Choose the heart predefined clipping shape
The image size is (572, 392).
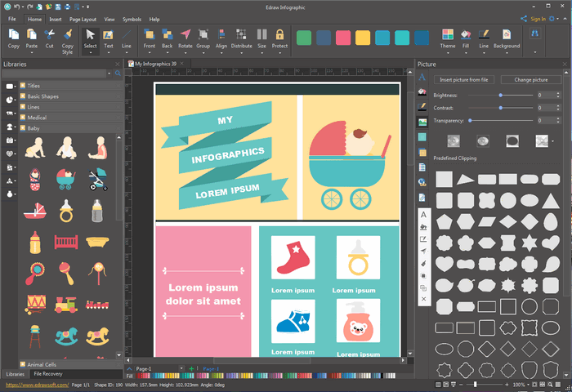click(x=444, y=264)
